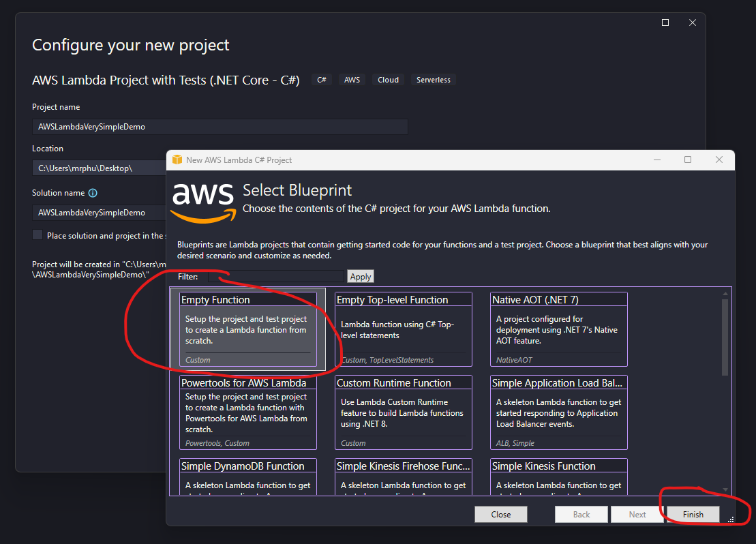Screen dimensions: 756x544
Task: Select the Powertools for AWS Lambda blueprint
Action: pyautogui.click(x=248, y=412)
